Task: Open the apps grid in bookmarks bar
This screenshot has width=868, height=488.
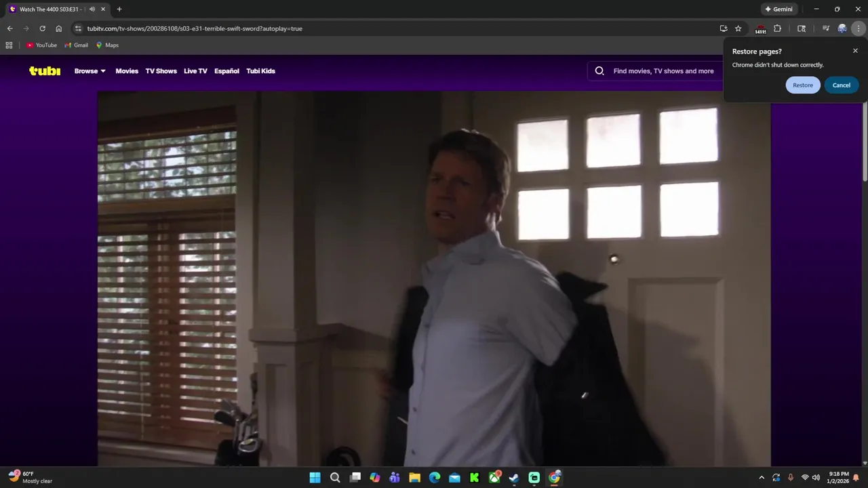Action: coord(9,45)
